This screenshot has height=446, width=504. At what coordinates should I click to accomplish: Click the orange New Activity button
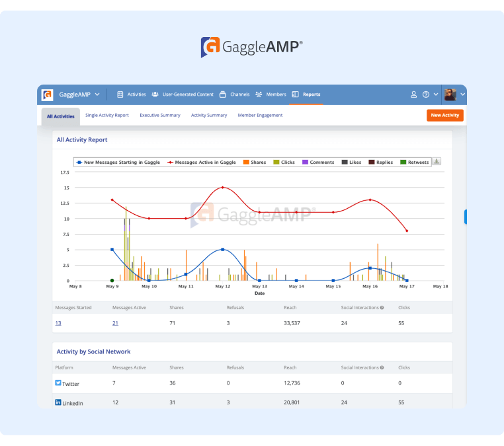point(444,115)
